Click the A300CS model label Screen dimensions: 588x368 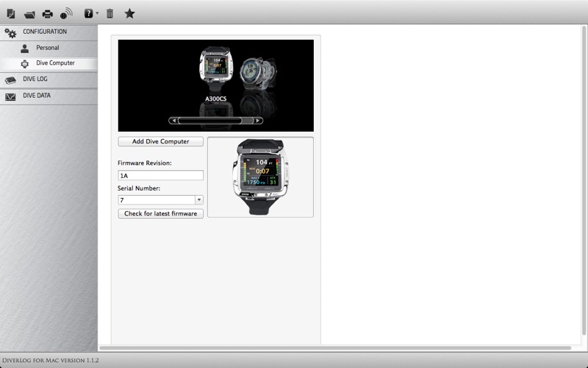coord(215,99)
